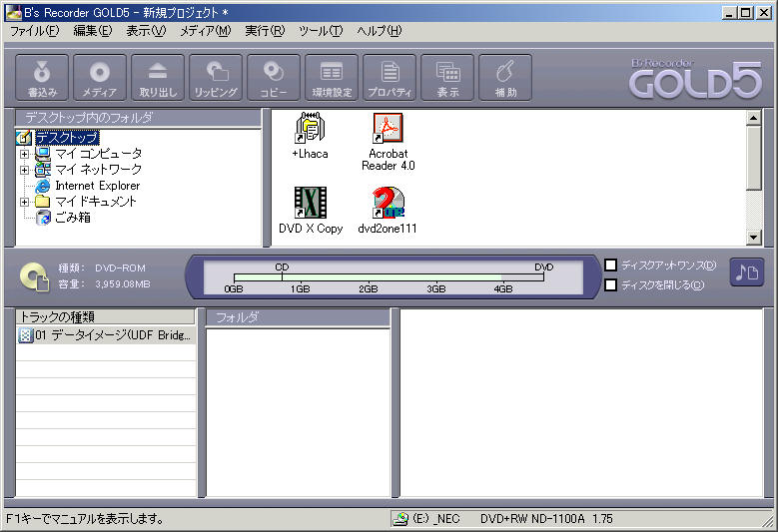Click the 補助 toolbar button
Viewport: 778px width, 532px height.
coord(505,78)
